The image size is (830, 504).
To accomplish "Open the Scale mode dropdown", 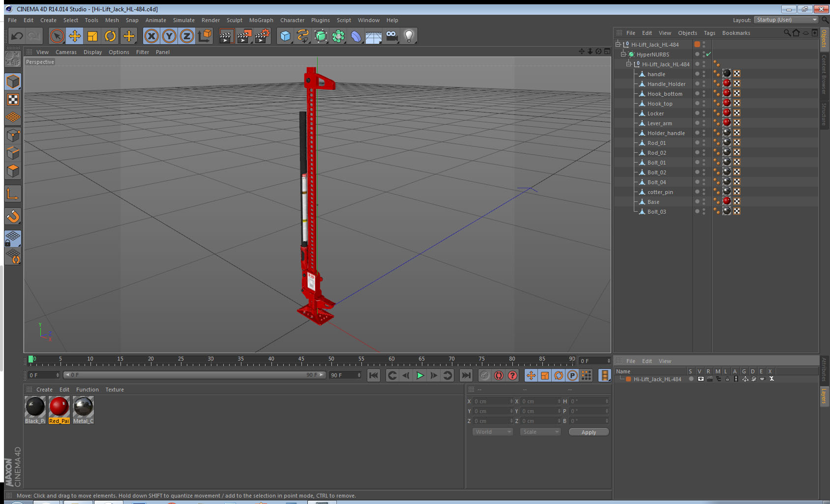I will 540,432.
